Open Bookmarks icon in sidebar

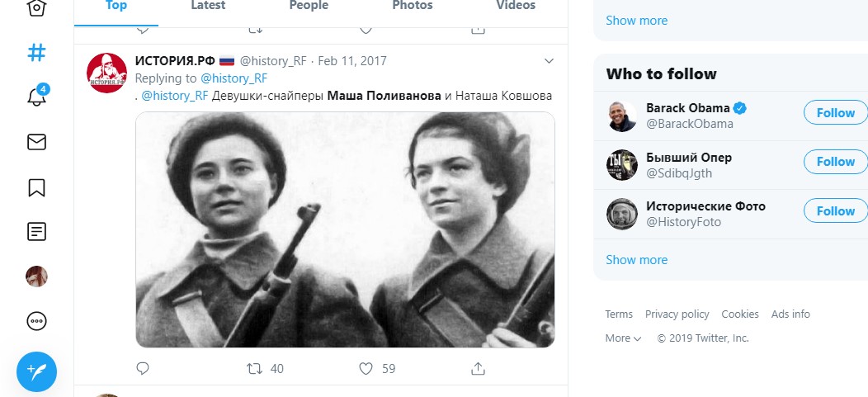tap(36, 187)
